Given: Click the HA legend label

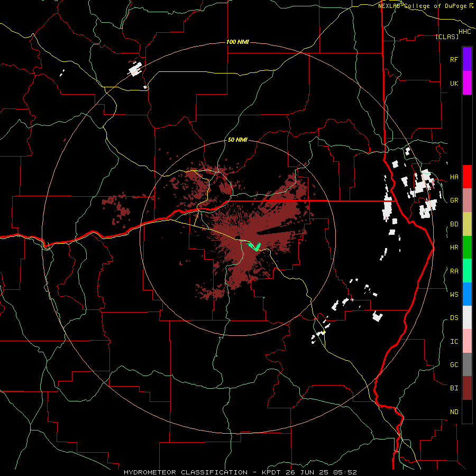Looking at the screenshot, I should (x=454, y=177).
